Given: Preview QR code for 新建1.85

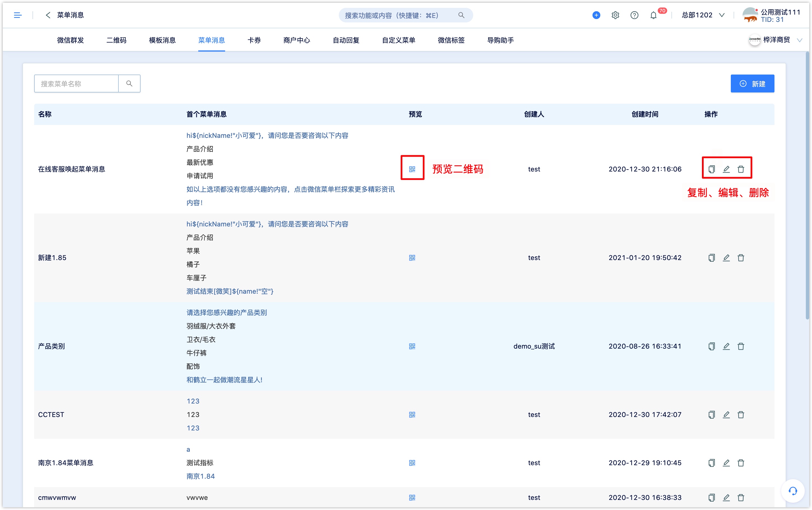Looking at the screenshot, I should (x=412, y=258).
